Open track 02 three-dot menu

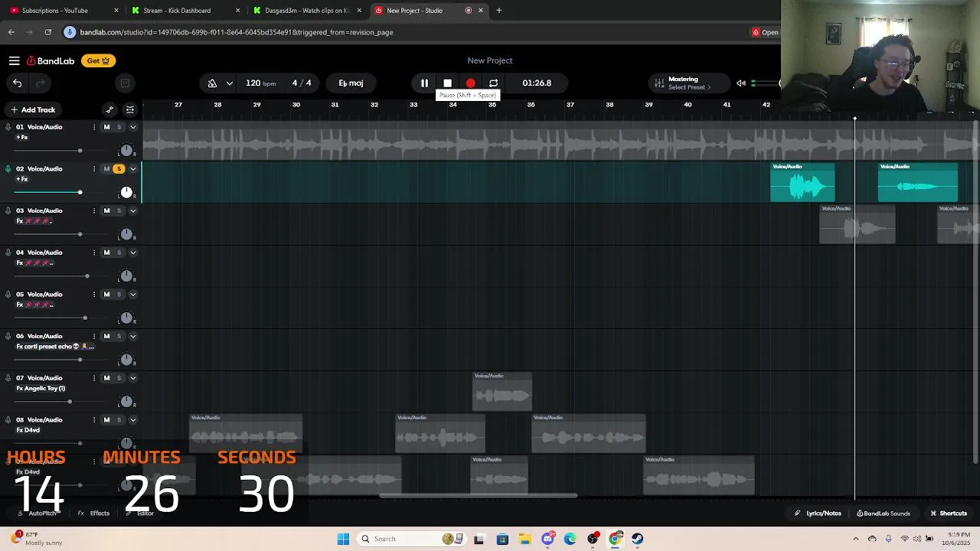94,168
